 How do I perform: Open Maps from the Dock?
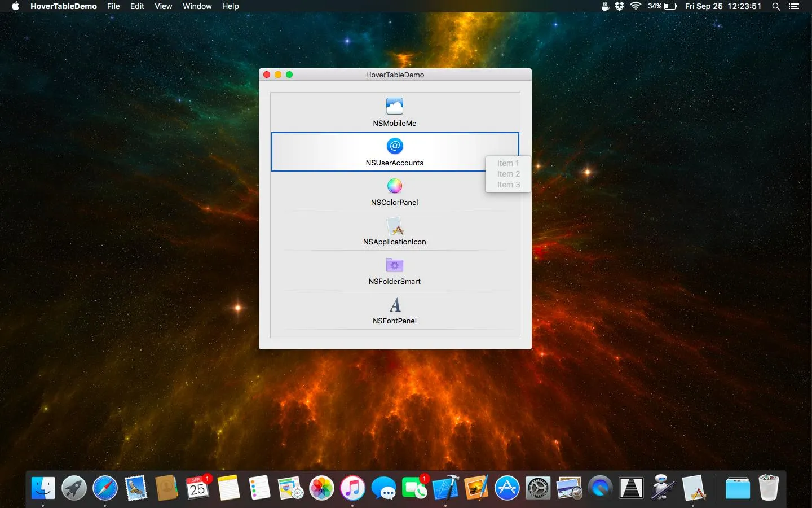(x=290, y=488)
